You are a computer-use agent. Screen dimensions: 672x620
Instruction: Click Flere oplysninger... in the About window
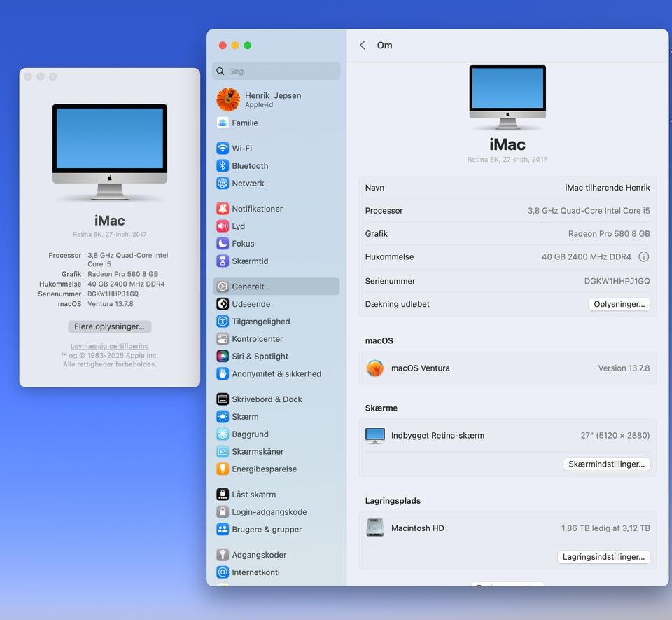click(110, 326)
